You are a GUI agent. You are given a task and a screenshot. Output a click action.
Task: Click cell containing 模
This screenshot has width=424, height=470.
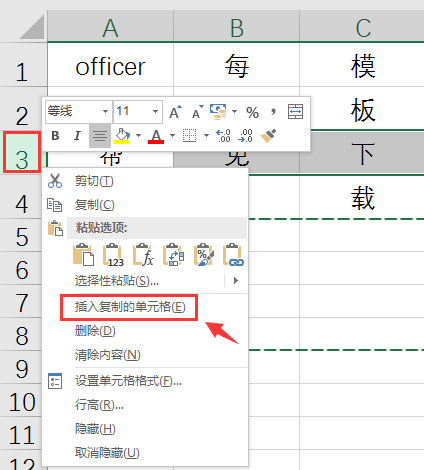[362, 65]
